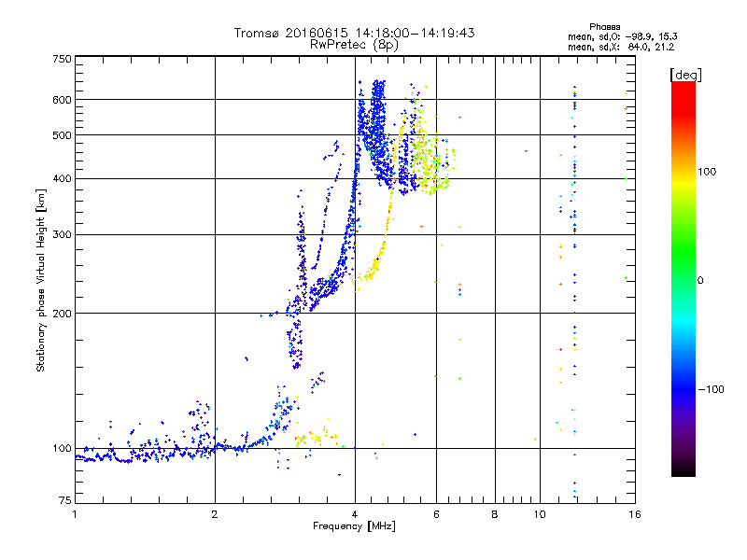
Task: Click the colorbar tick label "-100"
Action: [711, 389]
